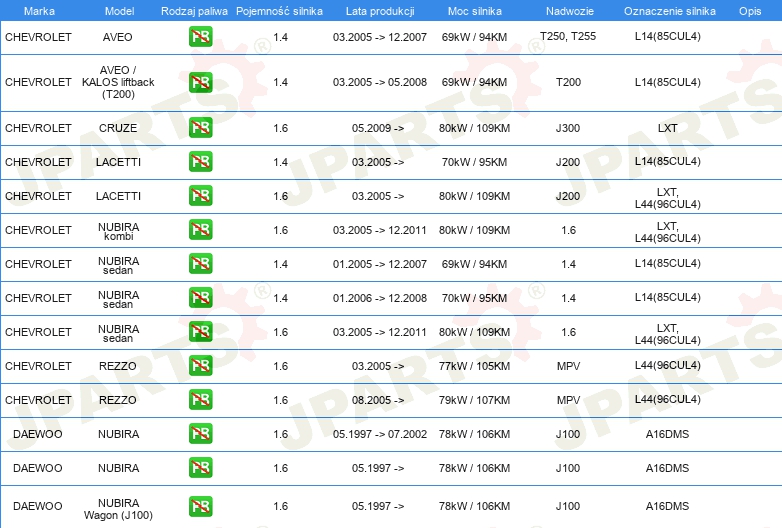The height and width of the screenshot is (528, 782).
Task: Click the '05.2009 ->' production year cell
Action: click(378, 128)
